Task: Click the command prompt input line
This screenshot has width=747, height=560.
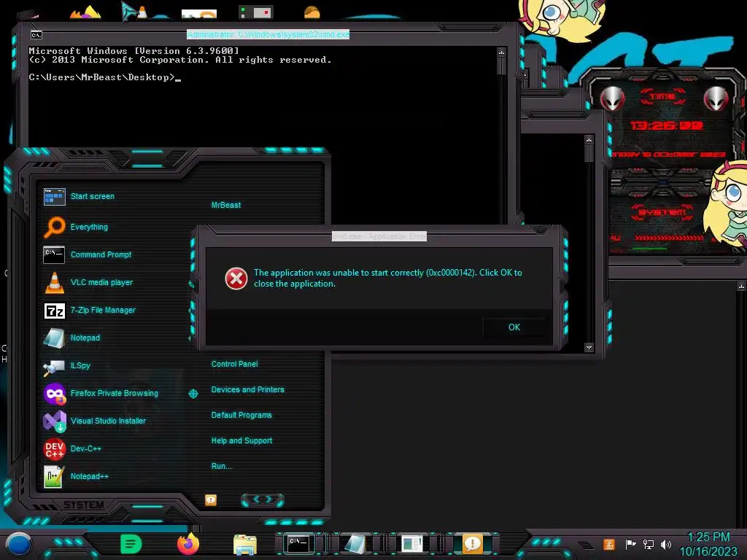Action: pos(105,77)
